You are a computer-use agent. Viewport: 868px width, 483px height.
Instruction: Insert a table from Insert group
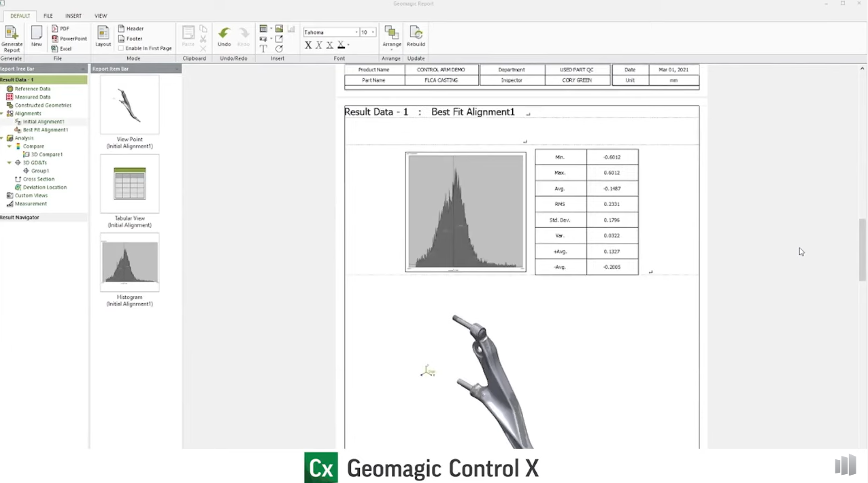tap(263, 29)
